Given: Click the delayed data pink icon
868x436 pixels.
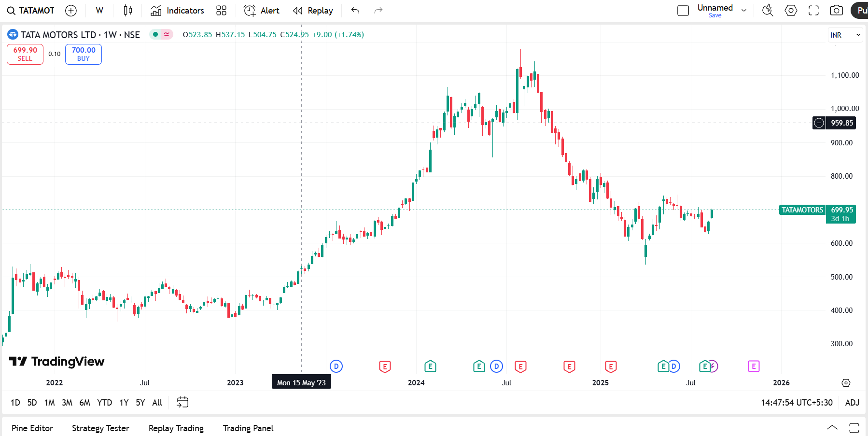Looking at the screenshot, I should tap(167, 34).
